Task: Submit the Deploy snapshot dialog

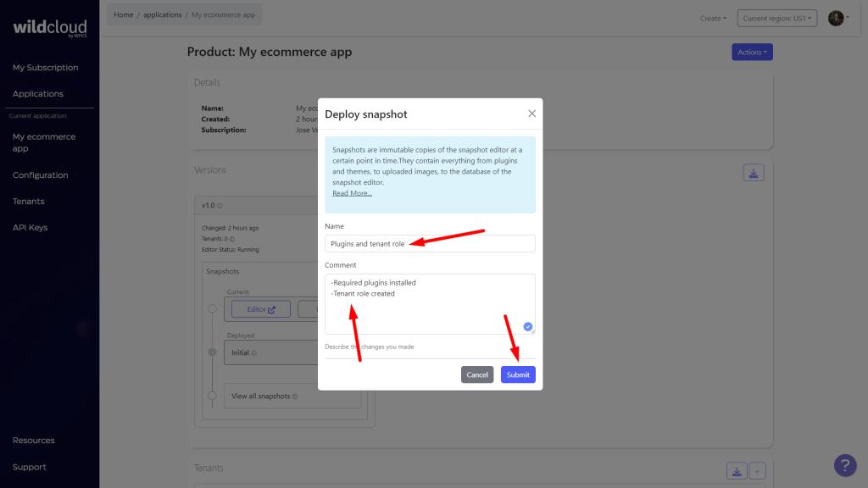Action: 517,374
